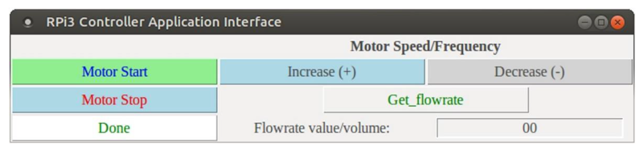This screenshot has height=153, width=644.
Task: Open the window menu icon in title bar
Action: pos(28,22)
